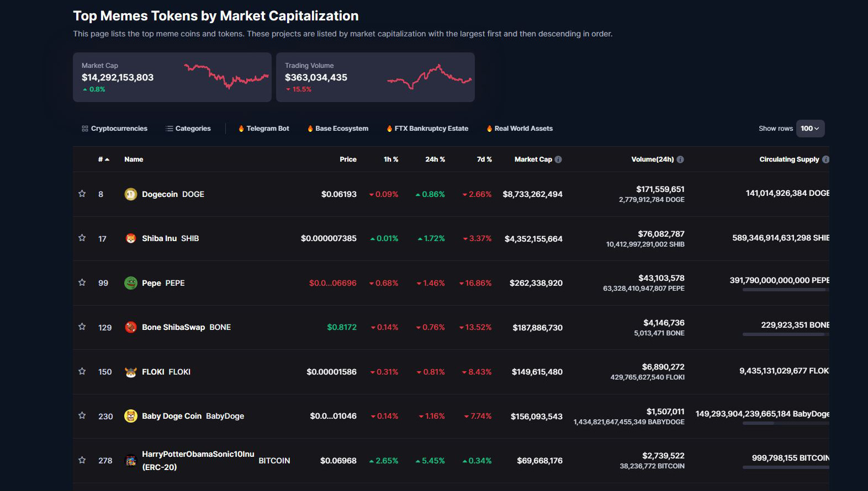The width and height of the screenshot is (868, 491).
Task: Open the Categories tab
Action: 188,129
